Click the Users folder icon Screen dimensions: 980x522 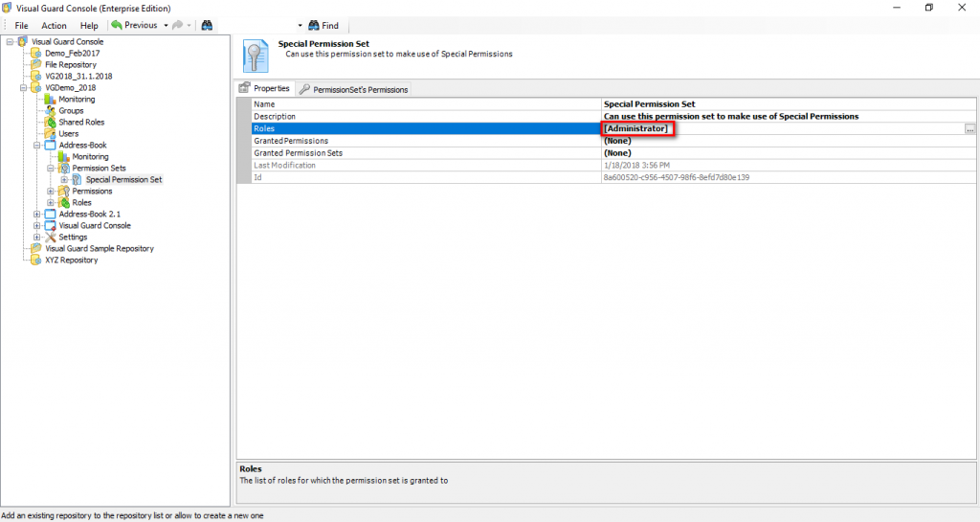(51, 134)
